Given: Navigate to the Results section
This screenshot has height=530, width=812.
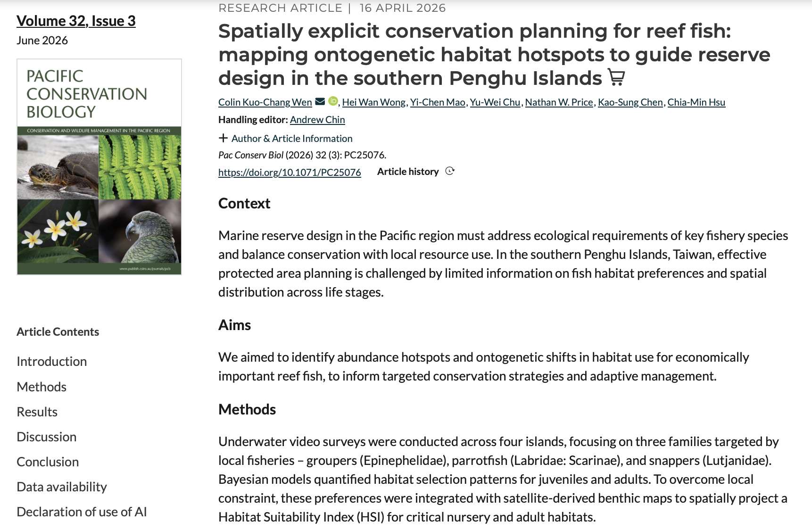Looking at the screenshot, I should (x=37, y=412).
